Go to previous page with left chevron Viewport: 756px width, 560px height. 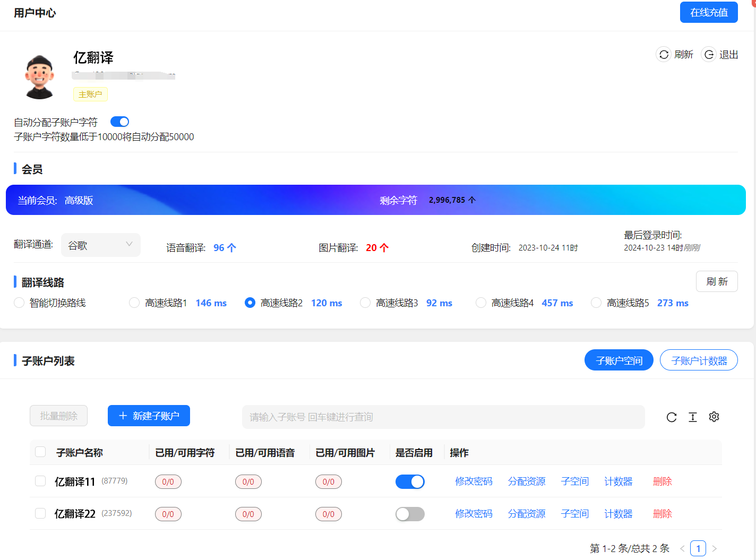pos(682,548)
